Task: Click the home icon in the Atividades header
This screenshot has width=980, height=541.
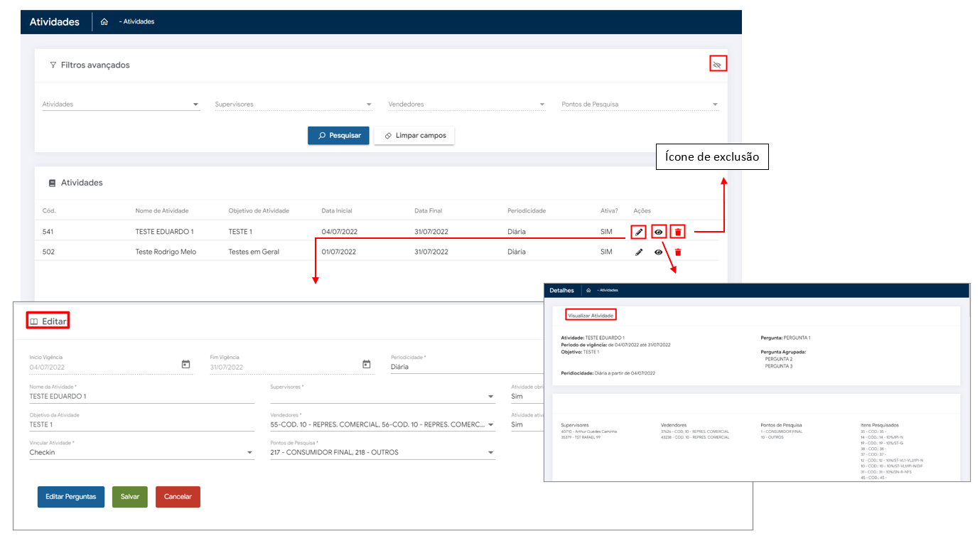Action: pos(104,22)
